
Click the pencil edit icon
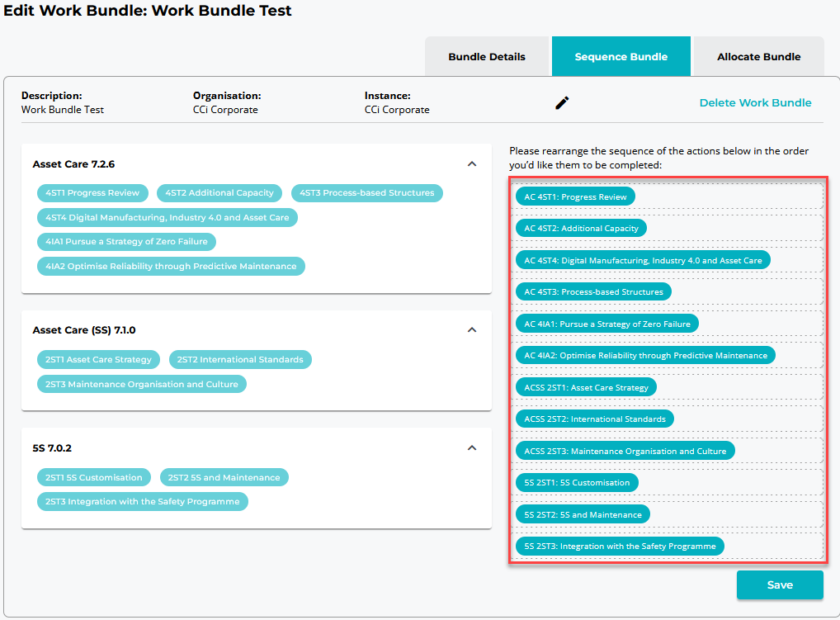coord(562,103)
